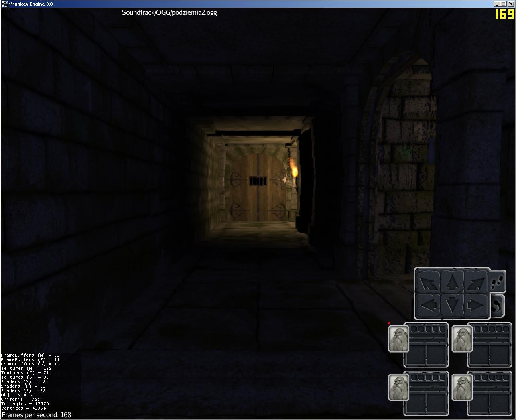Click the barred window grate on the door
Screen dimensions: 516x420
click(x=258, y=181)
